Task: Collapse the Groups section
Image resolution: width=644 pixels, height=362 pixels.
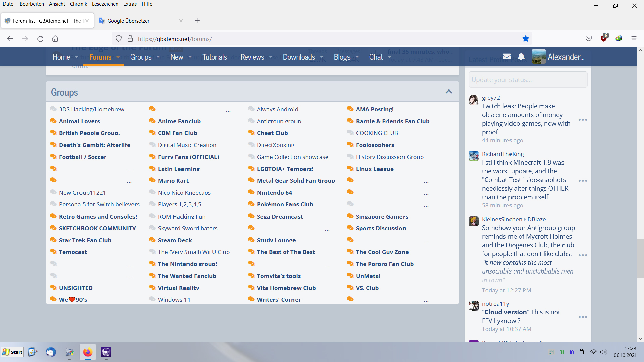Action: tap(449, 92)
